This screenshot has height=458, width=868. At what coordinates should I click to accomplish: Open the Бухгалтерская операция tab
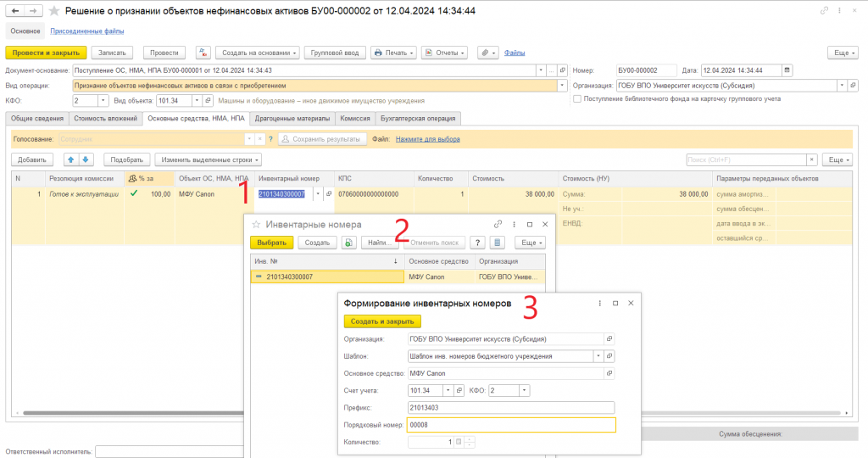418,119
